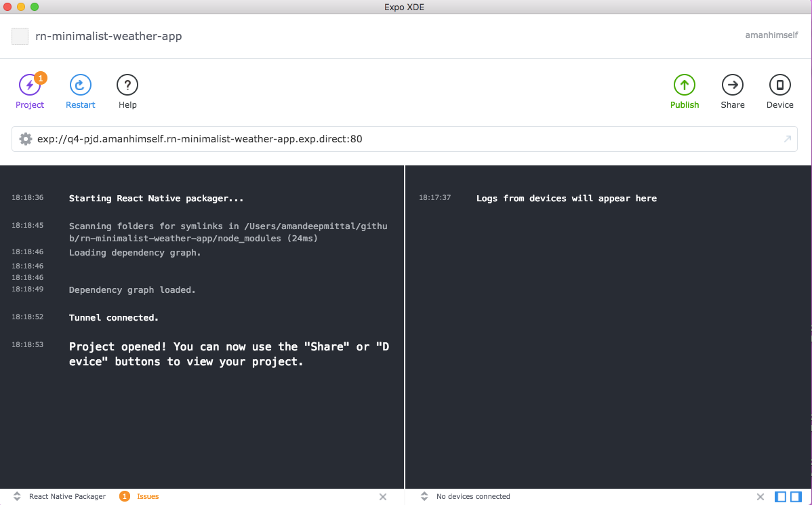The image size is (812, 505).
Task: Expand the device logs selector chevrons
Action: point(424,496)
